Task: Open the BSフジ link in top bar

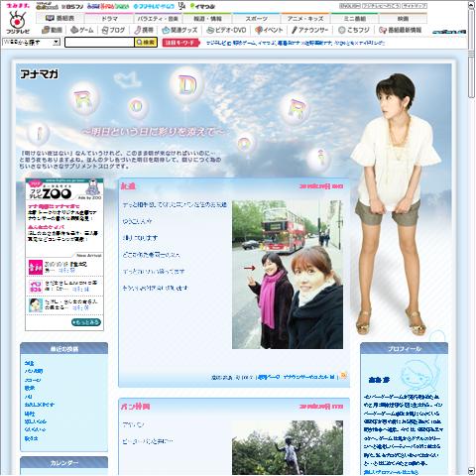Action: pos(72,6)
